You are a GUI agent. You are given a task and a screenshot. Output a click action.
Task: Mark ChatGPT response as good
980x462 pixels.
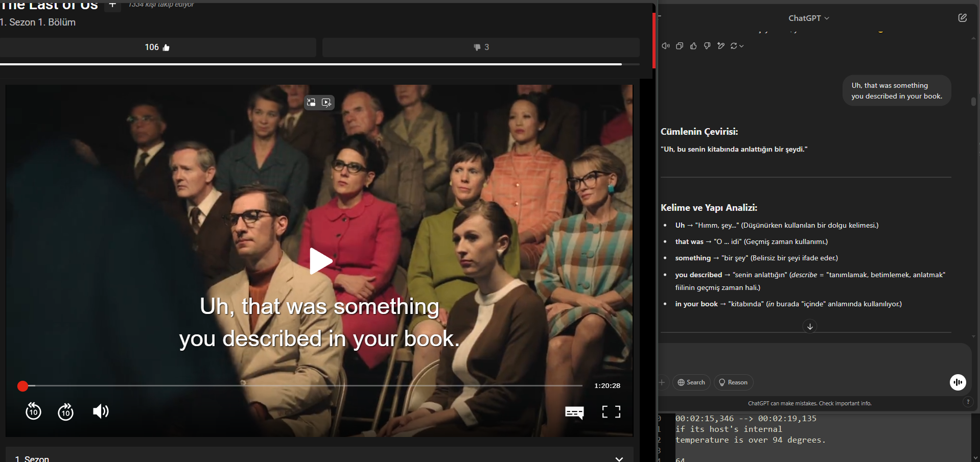[693, 46]
